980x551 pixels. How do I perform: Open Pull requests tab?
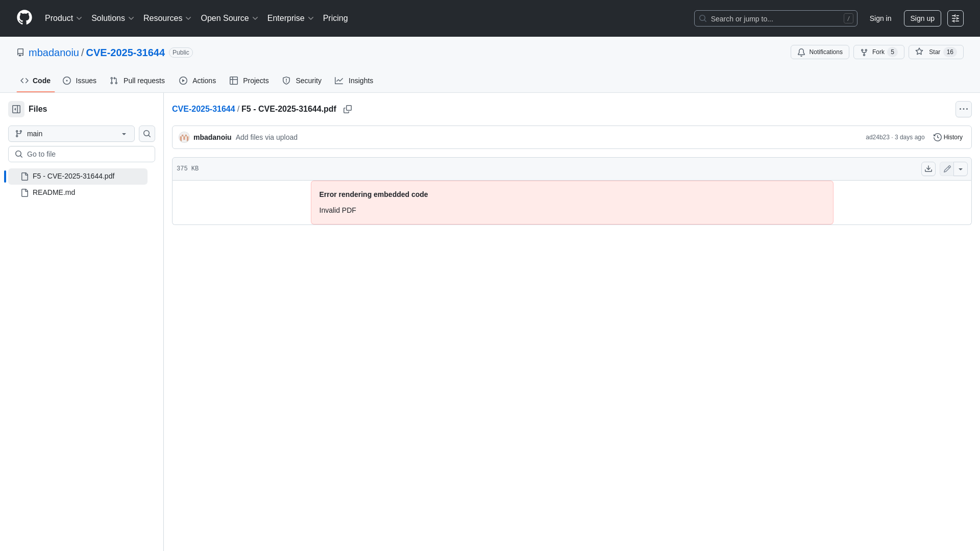point(137,81)
